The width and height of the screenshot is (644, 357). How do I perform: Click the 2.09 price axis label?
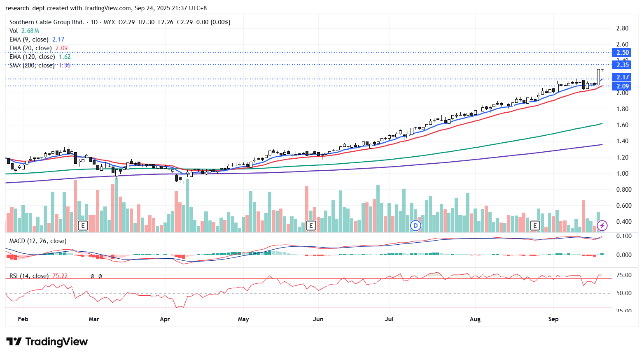[x=622, y=86]
